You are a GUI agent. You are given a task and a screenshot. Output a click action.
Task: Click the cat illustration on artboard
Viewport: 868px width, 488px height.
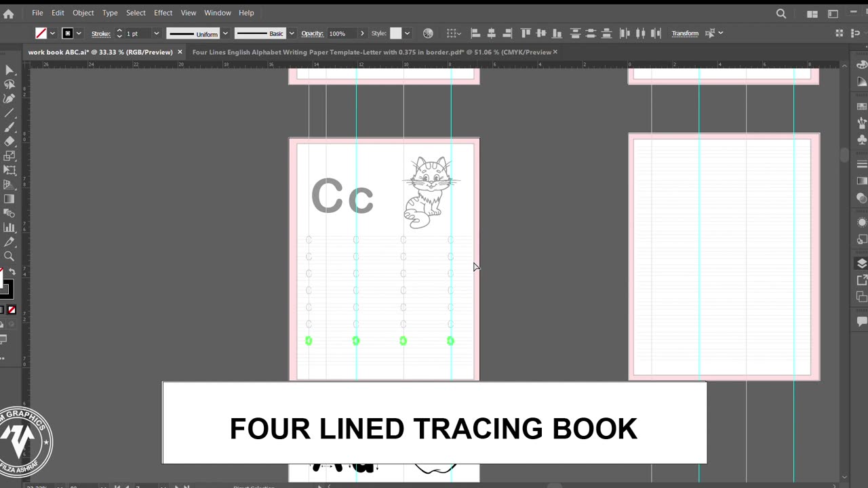click(430, 192)
